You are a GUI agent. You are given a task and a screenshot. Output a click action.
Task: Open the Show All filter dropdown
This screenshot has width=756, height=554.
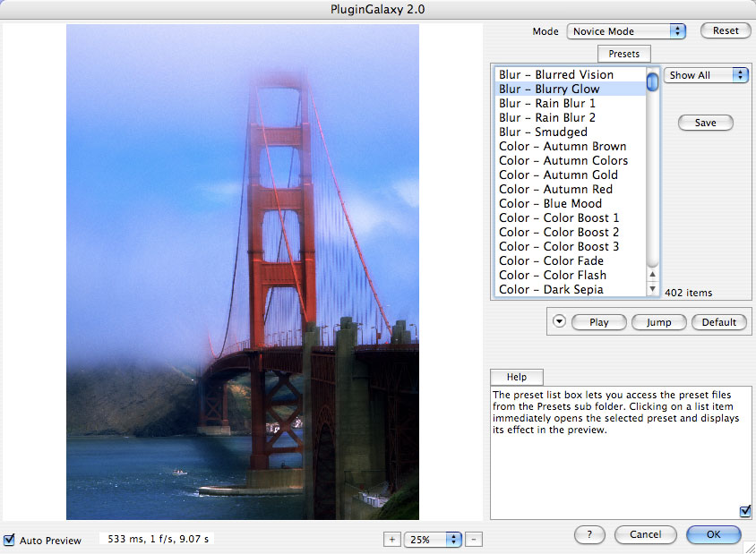point(706,75)
